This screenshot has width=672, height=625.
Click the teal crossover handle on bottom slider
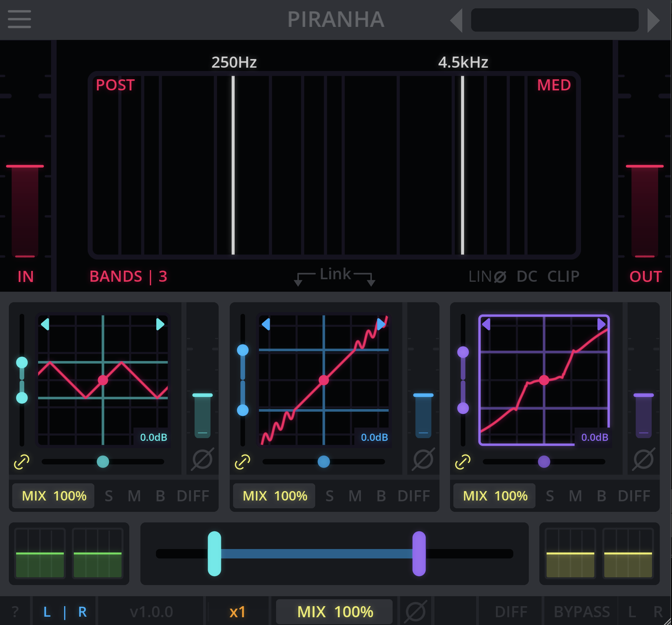(x=214, y=554)
